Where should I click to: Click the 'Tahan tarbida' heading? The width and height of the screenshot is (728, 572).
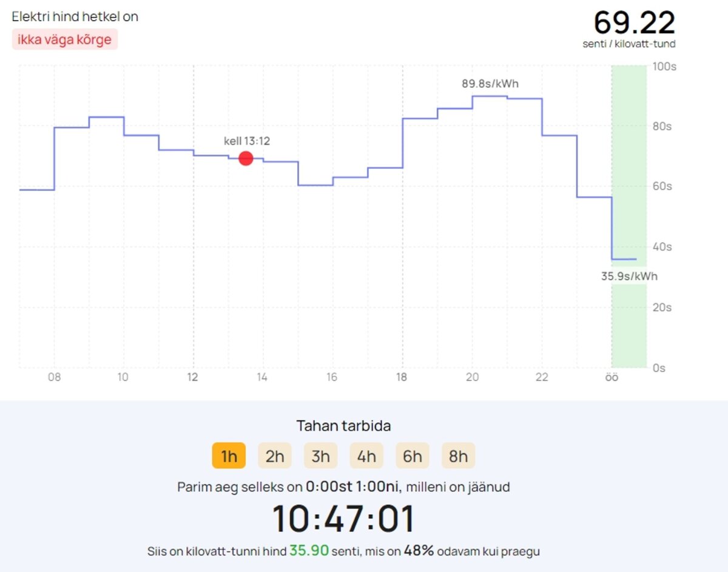click(x=343, y=426)
